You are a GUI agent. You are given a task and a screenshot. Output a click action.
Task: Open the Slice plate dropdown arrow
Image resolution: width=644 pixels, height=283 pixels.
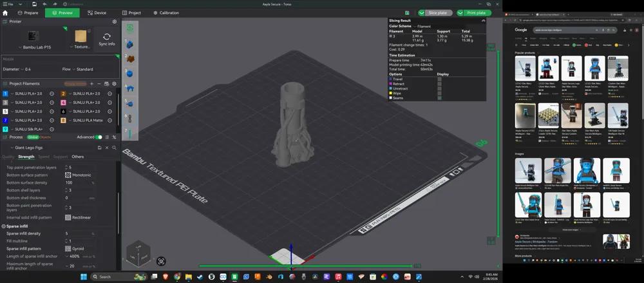pyautogui.click(x=421, y=13)
